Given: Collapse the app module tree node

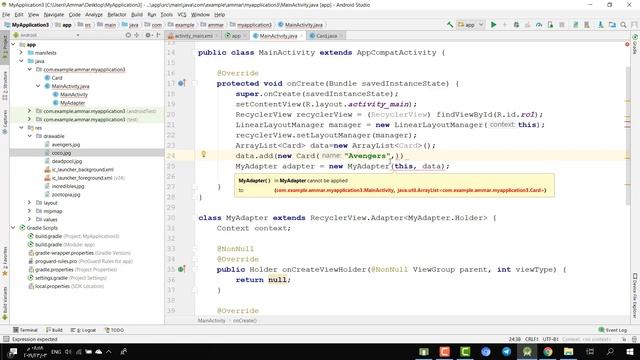Looking at the screenshot, I should point(13,44).
